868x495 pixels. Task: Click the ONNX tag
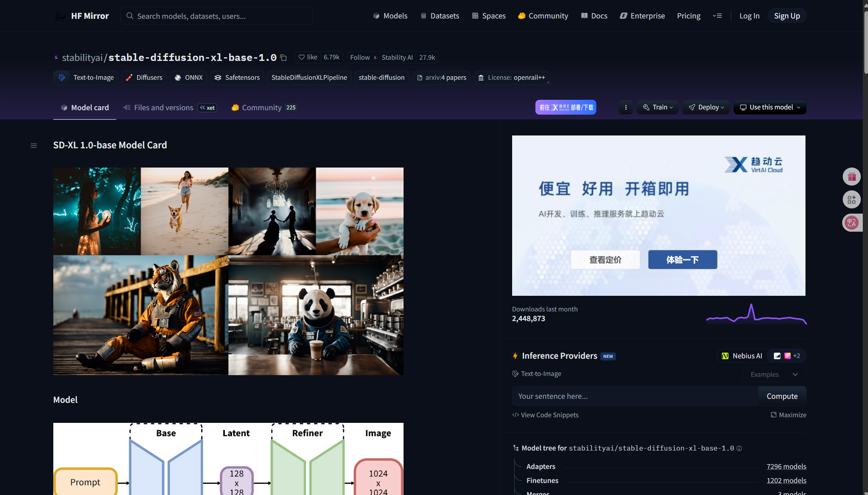pos(188,78)
